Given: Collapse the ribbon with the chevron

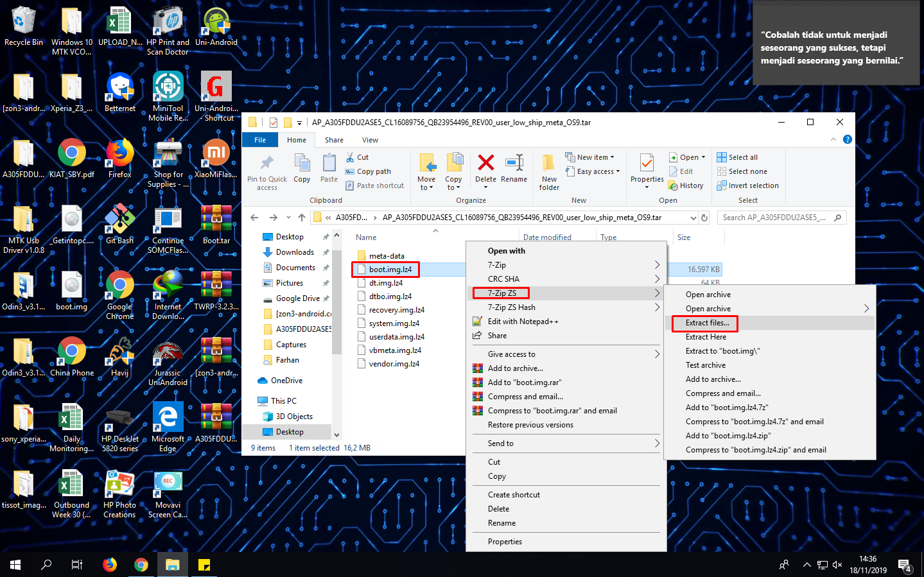Looking at the screenshot, I should [x=833, y=139].
